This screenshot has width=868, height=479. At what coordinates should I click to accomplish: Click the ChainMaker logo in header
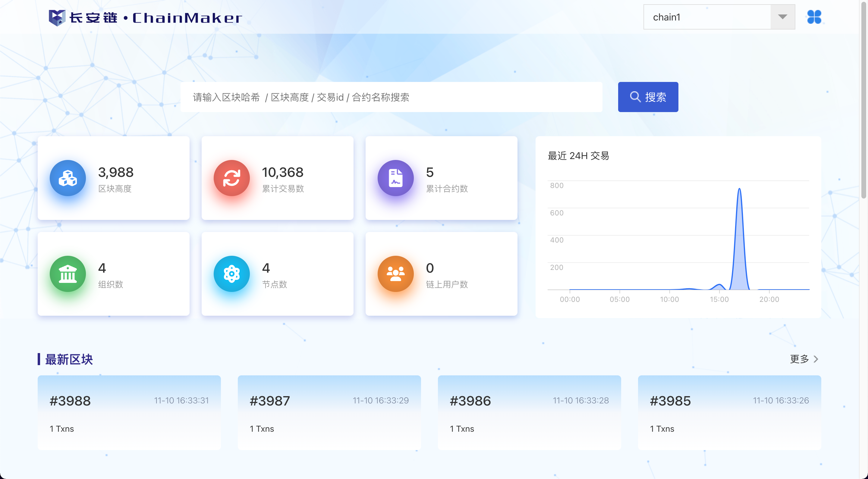click(145, 17)
